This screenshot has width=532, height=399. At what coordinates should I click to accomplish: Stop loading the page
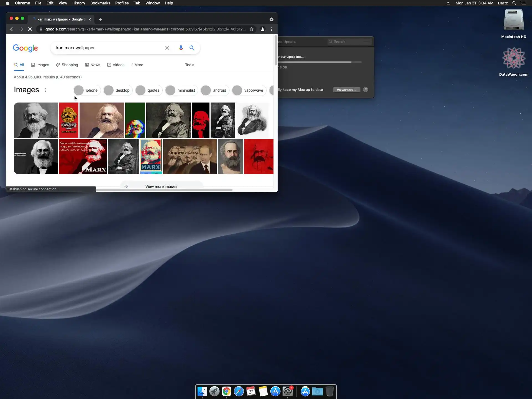coord(30,29)
